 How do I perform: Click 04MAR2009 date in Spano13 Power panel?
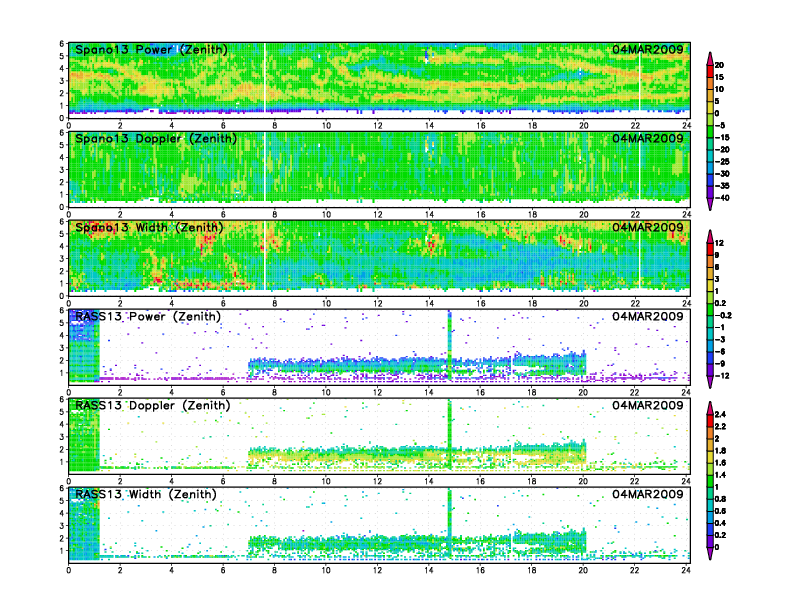(x=648, y=49)
